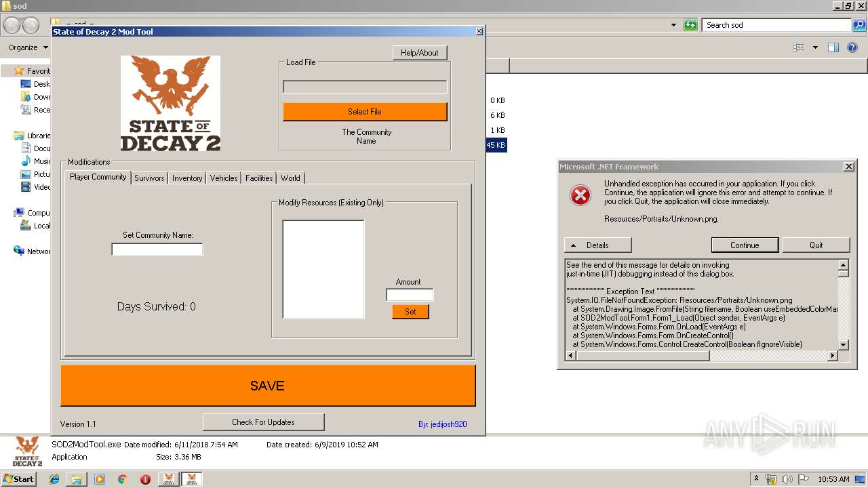This screenshot has width=868, height=488.
Task: Go forward with Explorer forward arrow
Action: [31, 25]
